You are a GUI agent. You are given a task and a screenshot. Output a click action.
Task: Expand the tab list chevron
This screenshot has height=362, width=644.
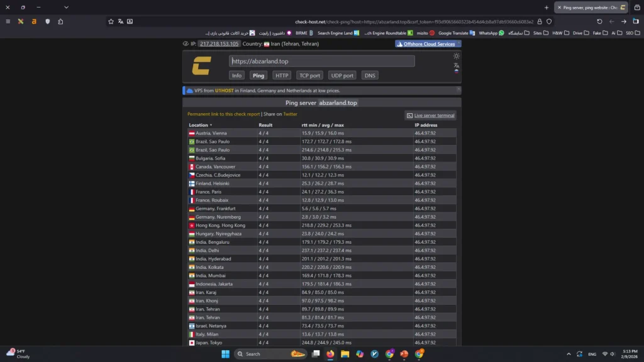click(67, 8)
